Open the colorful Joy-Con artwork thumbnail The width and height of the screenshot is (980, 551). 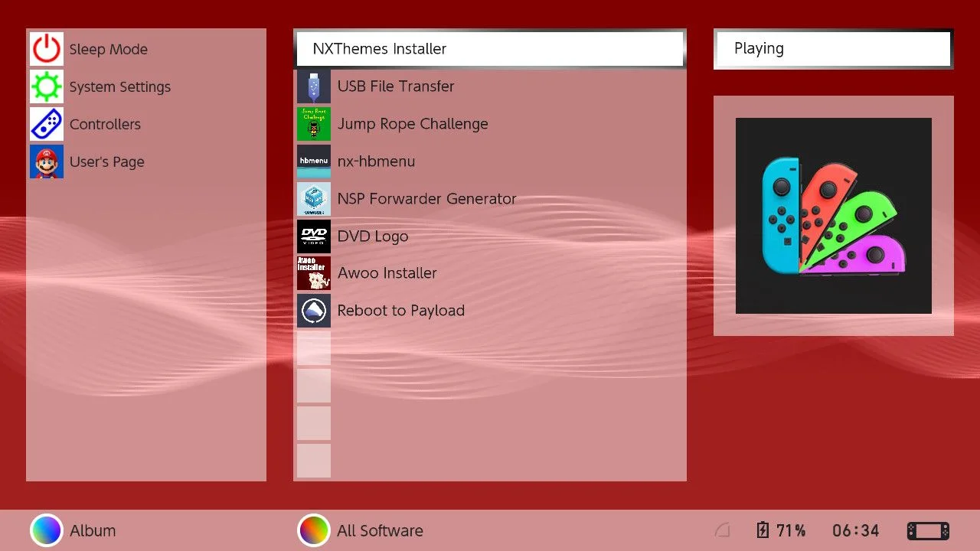point(834,216)
